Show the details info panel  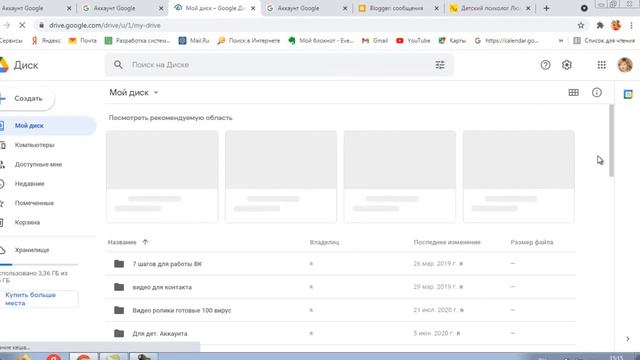[597, 93]
